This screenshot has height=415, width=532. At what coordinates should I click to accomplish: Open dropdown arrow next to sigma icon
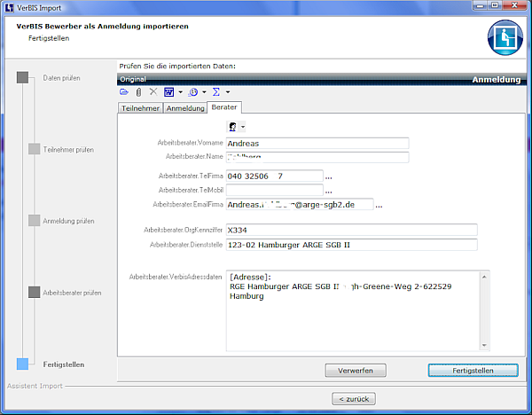[x=228, y=91]
